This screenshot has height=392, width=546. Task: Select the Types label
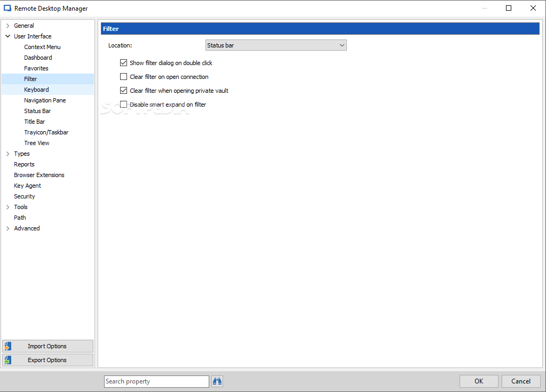pyautogui.click(x=21, y=154)
